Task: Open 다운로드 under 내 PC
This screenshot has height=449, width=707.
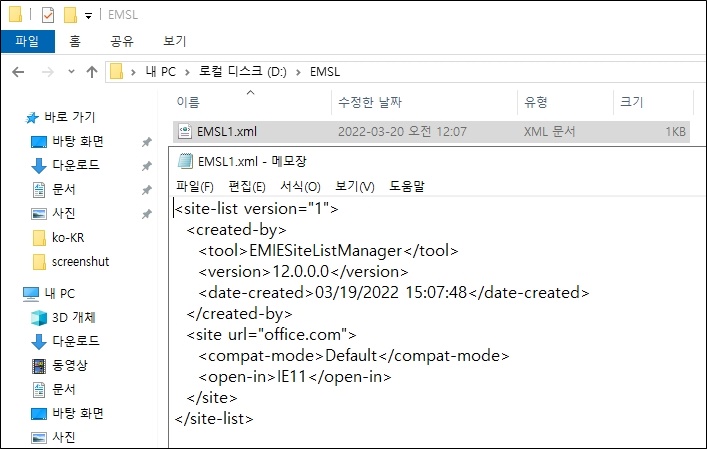Action: [76, 340]
